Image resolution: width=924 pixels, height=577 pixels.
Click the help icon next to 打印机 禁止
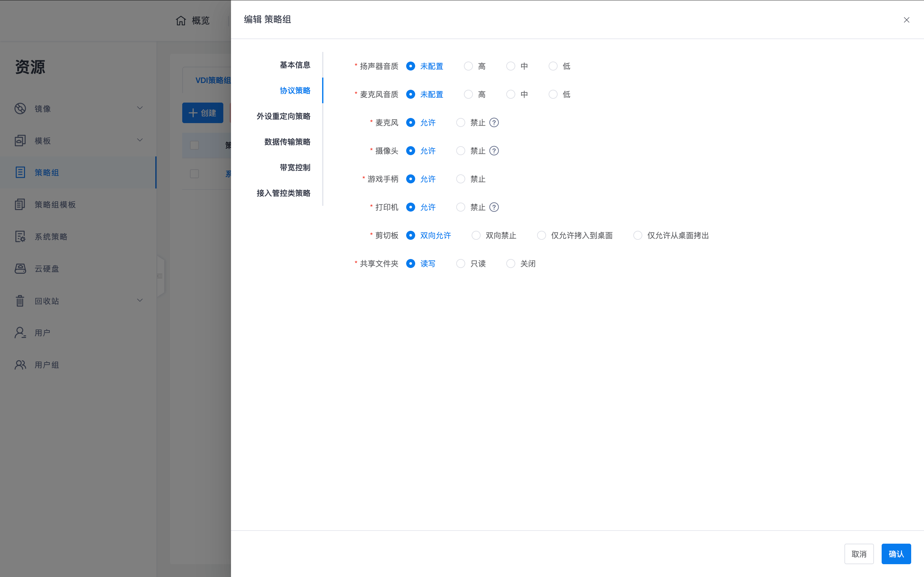[x=494, y=207]
